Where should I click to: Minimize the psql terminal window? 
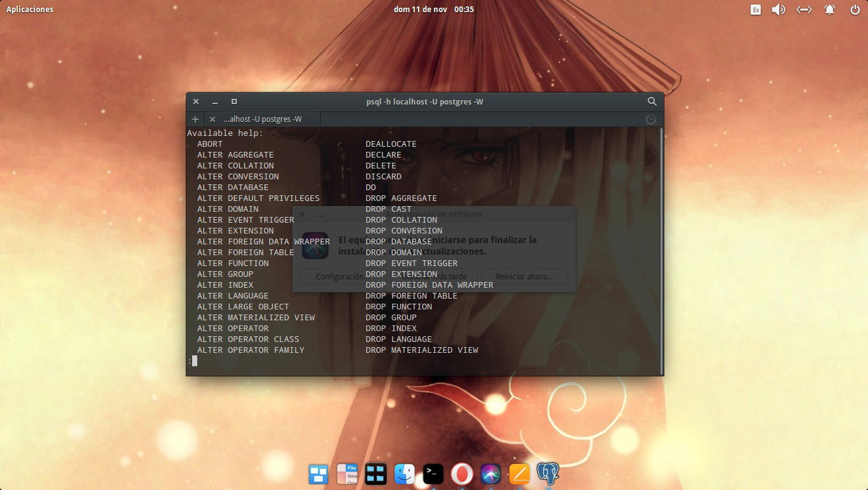tap(215, 102)
